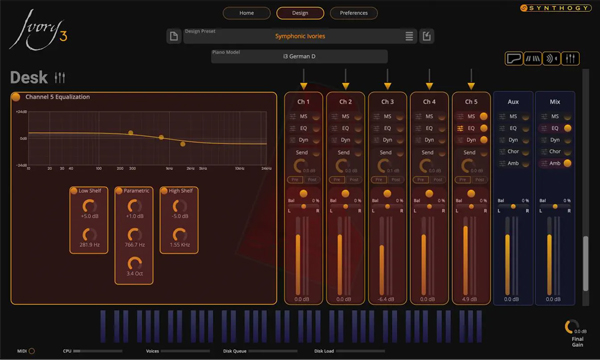
Task: Click the Ch 1 MS settings icon
Action: point(293,116)
